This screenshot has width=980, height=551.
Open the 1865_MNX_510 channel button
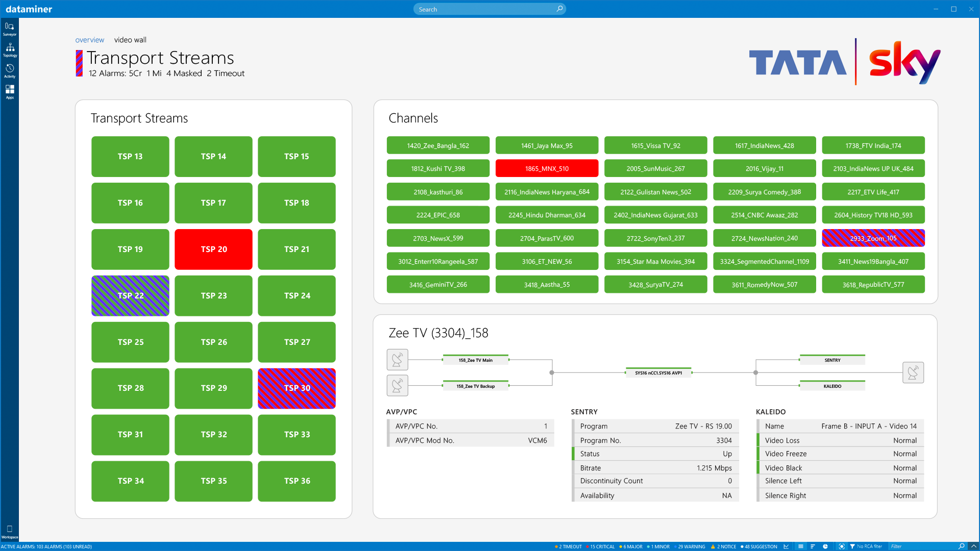tap(547, 168)
